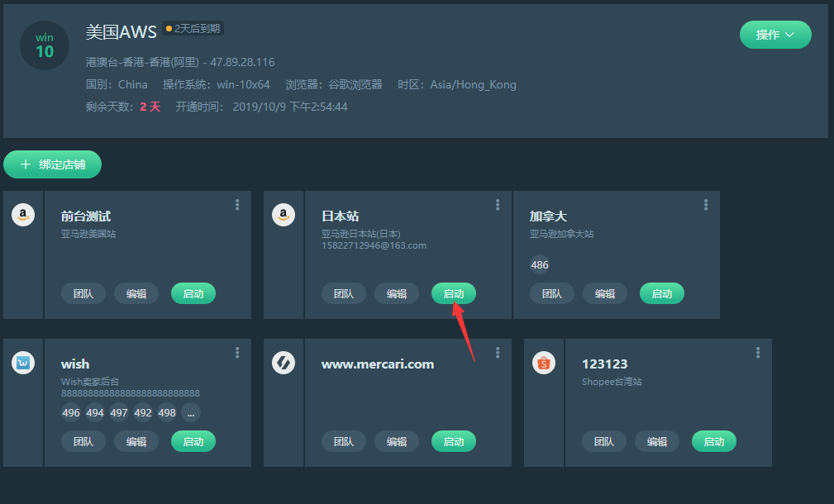Screen dimensions: 834x504
Task: Click the 2天后到期 expiry badge
Action: point(193,28)
